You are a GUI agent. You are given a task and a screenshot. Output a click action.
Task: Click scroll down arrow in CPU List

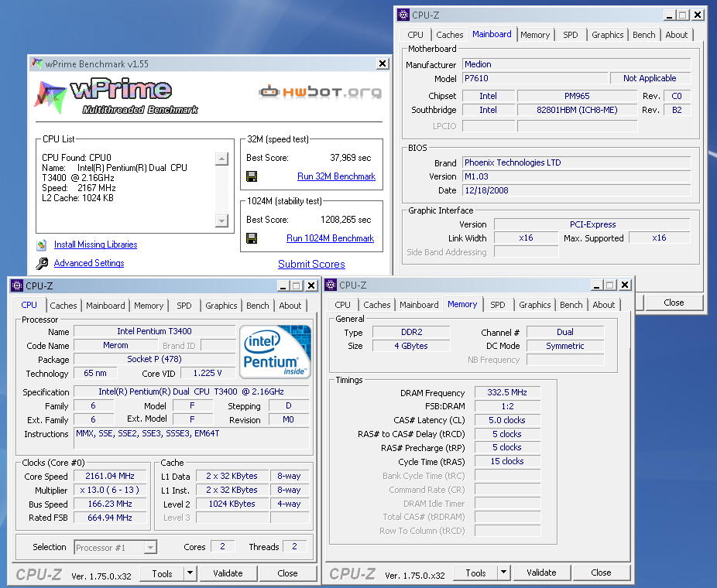coord(221,220)
